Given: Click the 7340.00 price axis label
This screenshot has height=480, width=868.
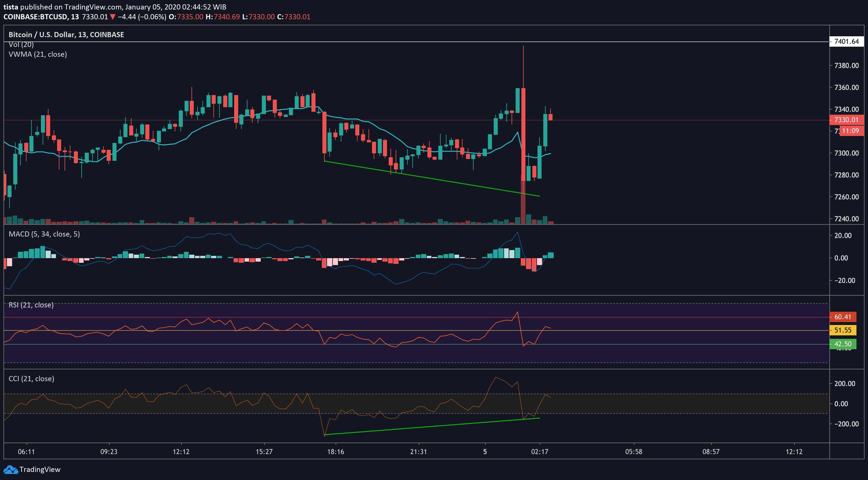Looking at the screenshot, I should (846, 109).
